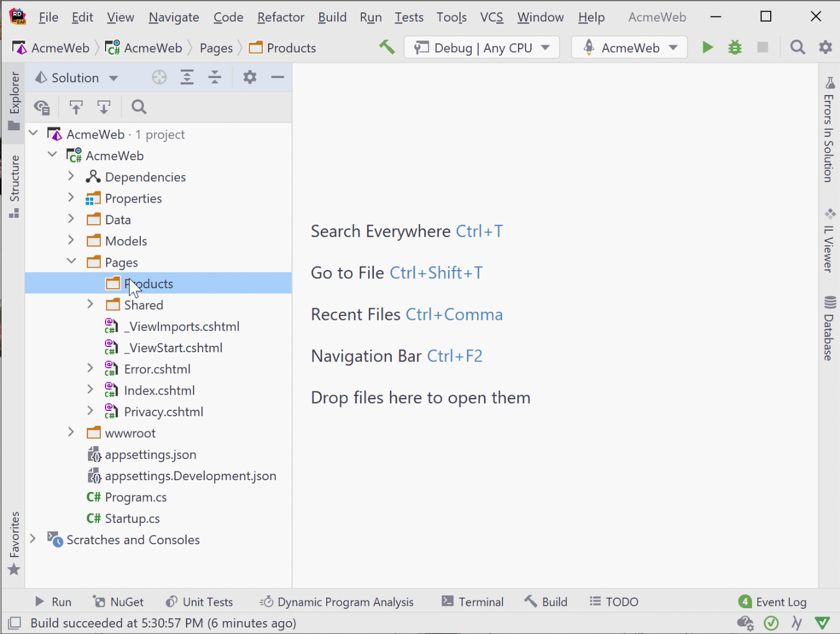Screen dimensions: 840x634
Task: Open the IDE Settings gear icon
Action: 825,47
